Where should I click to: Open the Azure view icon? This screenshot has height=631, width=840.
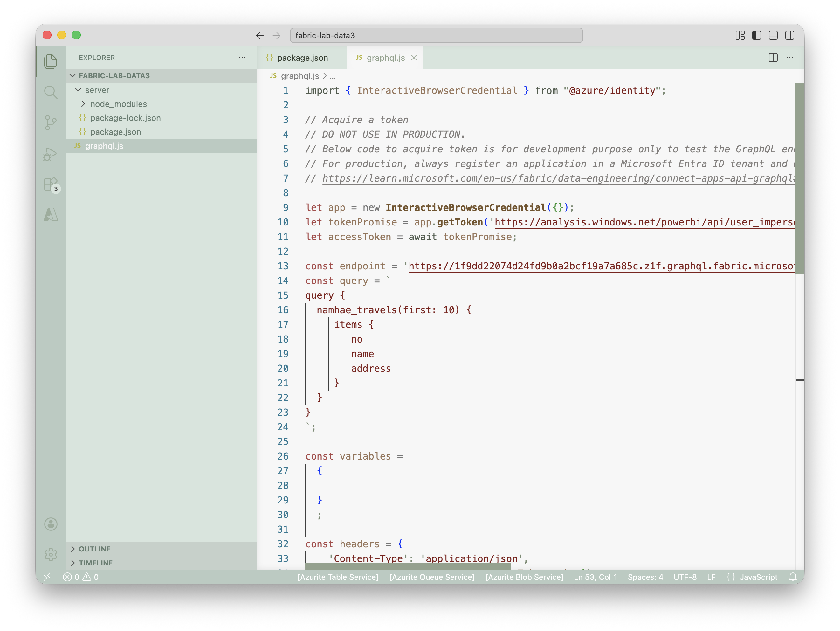pos(51,215)
